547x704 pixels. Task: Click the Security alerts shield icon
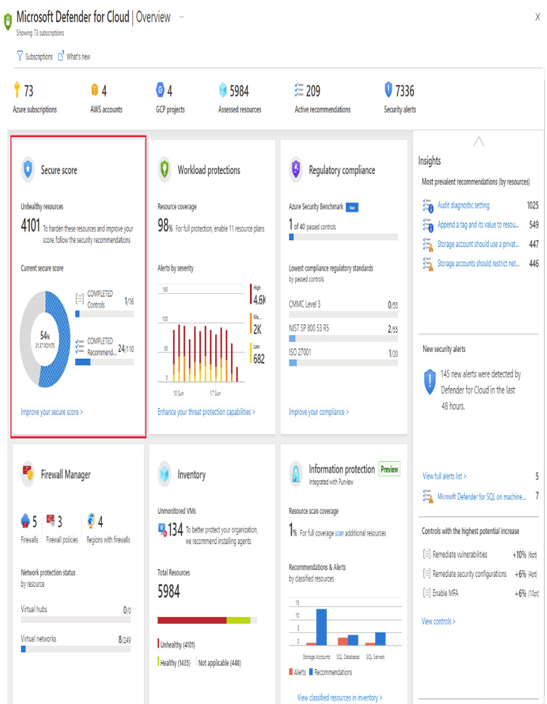pos(388,90)
